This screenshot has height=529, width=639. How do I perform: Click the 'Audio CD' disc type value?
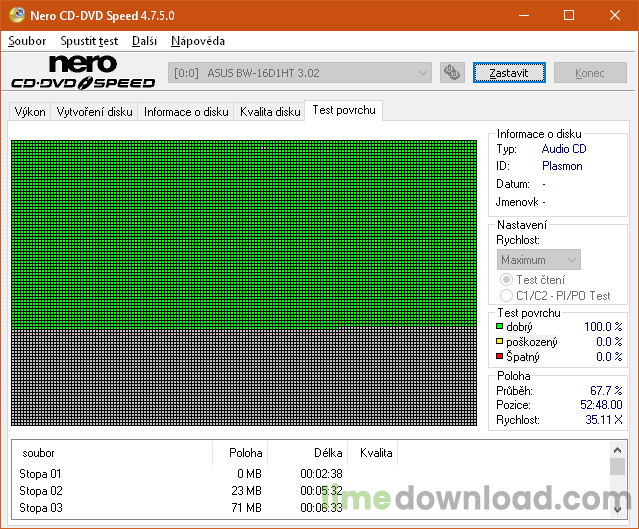point(564,149)
